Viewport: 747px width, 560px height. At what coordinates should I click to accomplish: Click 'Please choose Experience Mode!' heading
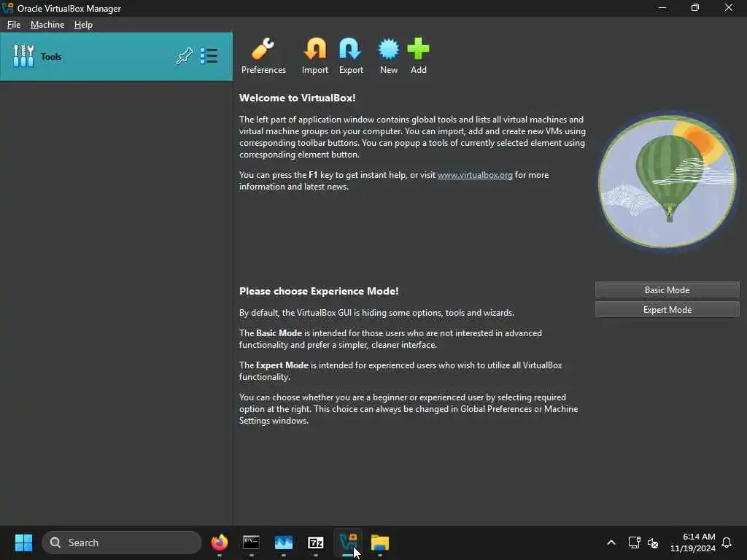[x=319, y=292]
